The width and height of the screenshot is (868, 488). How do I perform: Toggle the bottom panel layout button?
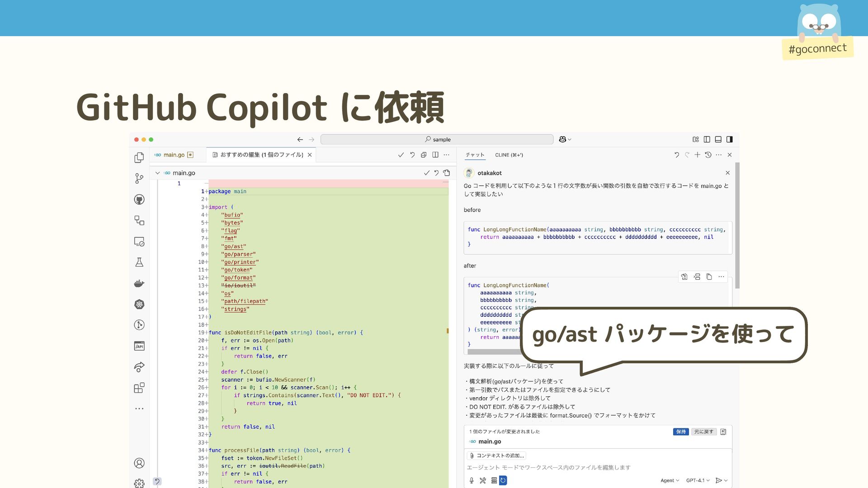pyautogui.click(x=718, y=139)
